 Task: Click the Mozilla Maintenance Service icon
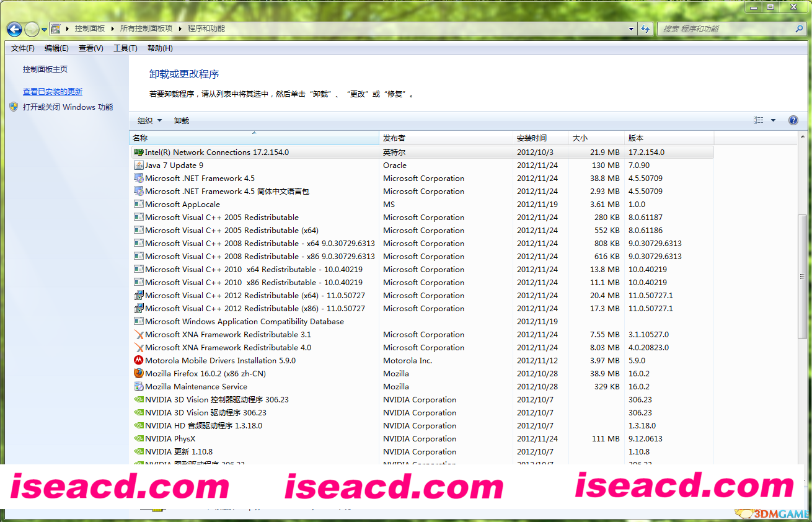(139, 387)
